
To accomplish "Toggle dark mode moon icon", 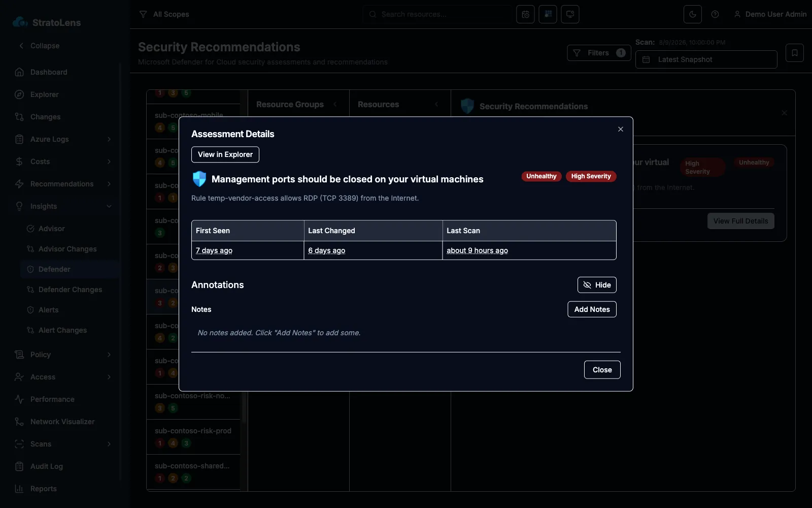I will tap(692, 14).
